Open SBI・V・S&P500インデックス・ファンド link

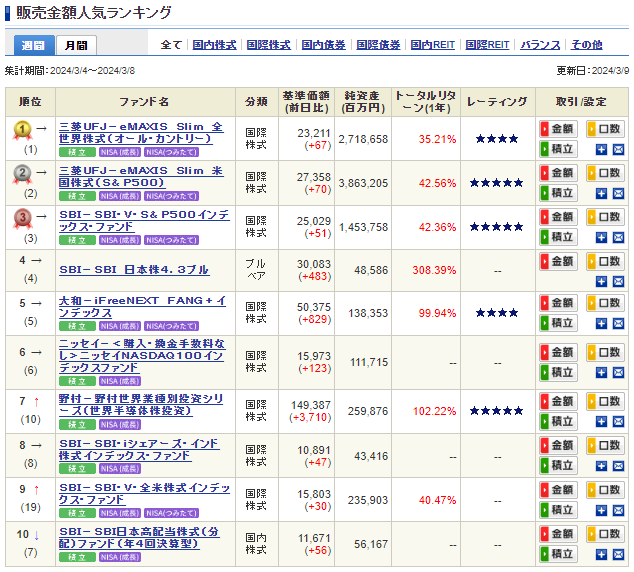click(x=144, y=221)
